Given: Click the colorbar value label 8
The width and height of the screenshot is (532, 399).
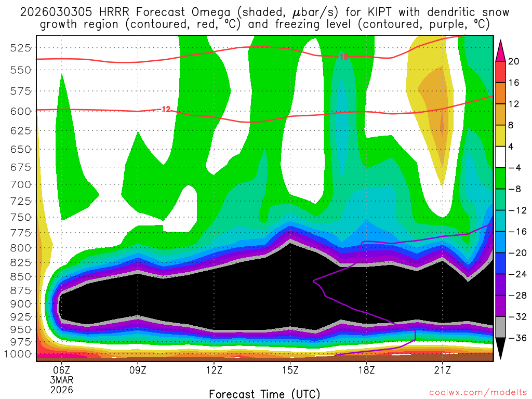Looking at the screenshot, I should pos(511,126).
